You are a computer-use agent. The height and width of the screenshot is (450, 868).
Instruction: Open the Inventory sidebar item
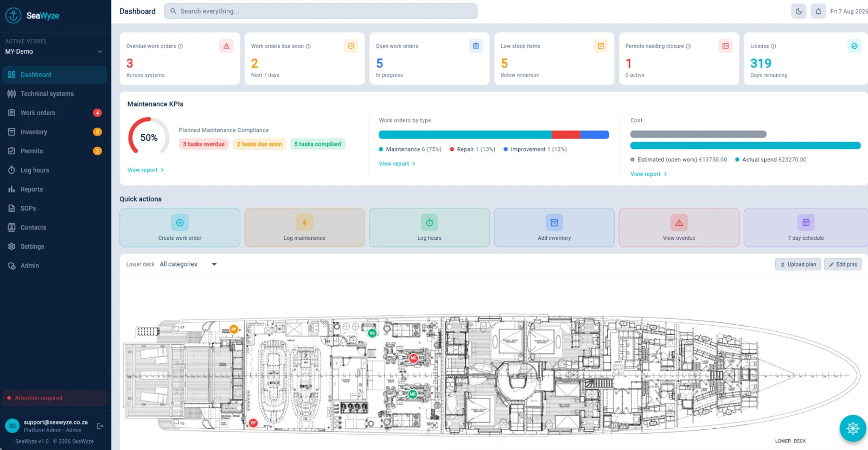pos(54,132)
